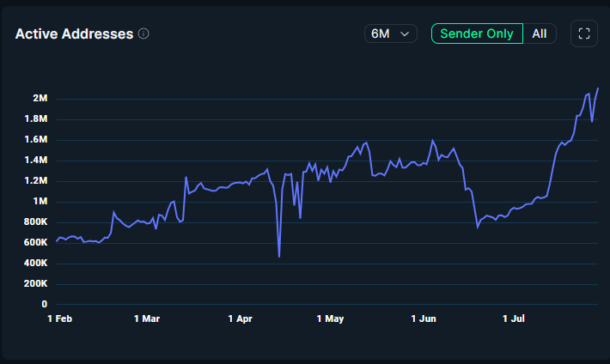The width and height of the screenshot is (610, 364).
Task: Click the 1 Jun x-axis label
Action: pos(424,318)
